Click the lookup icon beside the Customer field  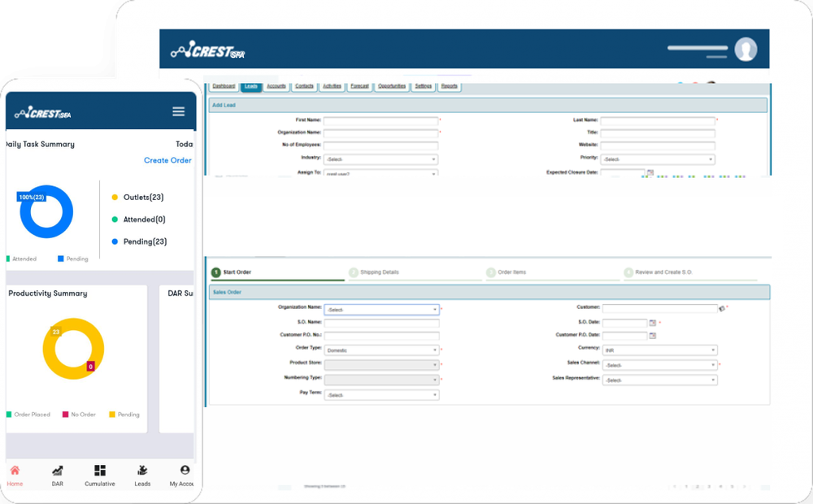tap(722, 309)
